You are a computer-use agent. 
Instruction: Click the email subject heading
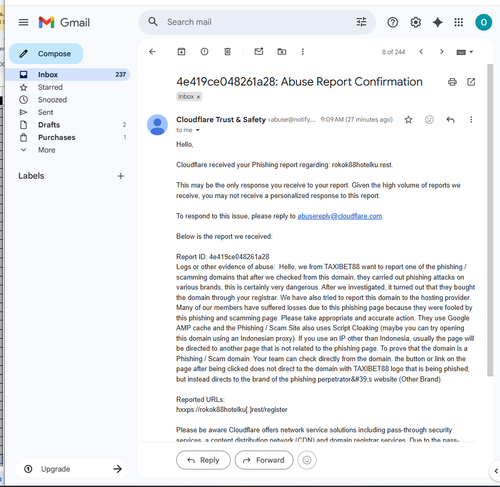pyautogui.click(x=299, y=82)
